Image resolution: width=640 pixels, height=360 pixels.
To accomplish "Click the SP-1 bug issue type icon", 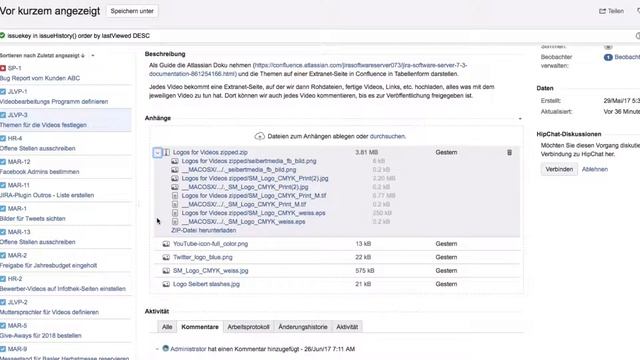I will 3,68.
